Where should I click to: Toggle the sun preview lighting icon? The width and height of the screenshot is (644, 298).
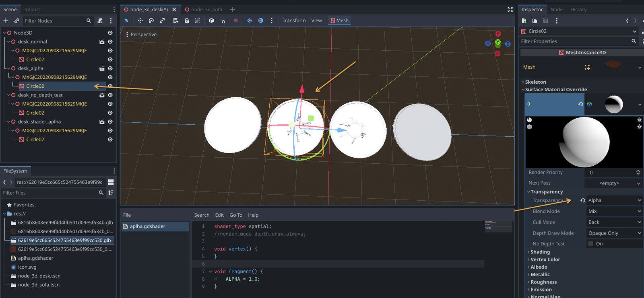pyautogui.click(x=250, y=21)
